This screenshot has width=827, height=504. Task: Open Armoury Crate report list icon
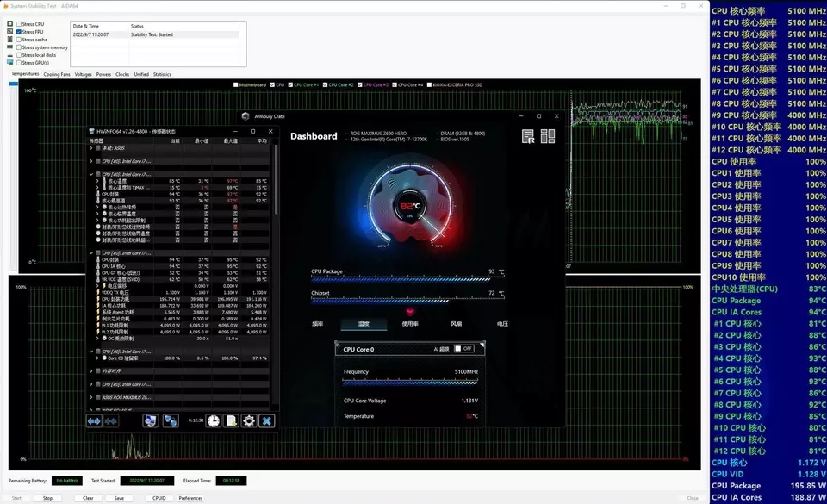click(x=528, y=136)
